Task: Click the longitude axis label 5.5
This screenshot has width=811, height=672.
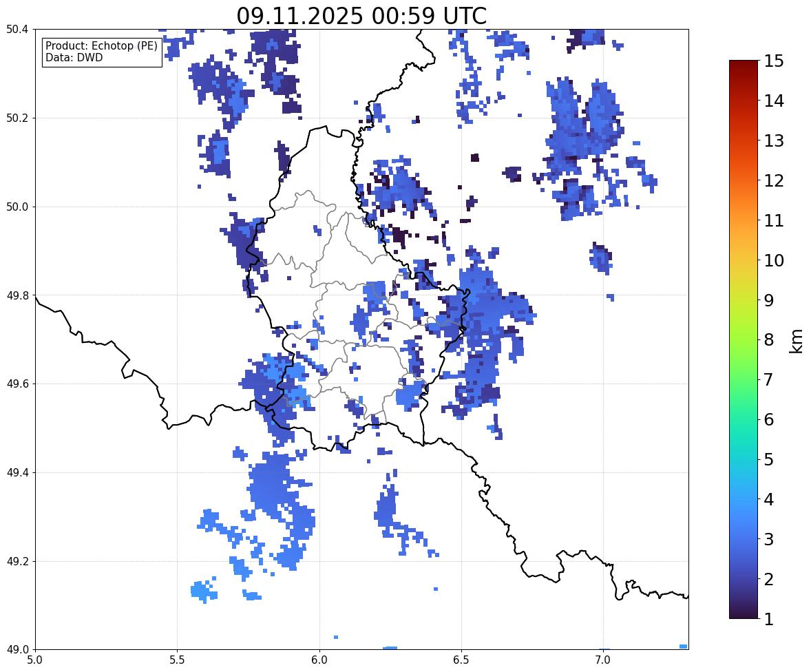Action: (178, 660)
